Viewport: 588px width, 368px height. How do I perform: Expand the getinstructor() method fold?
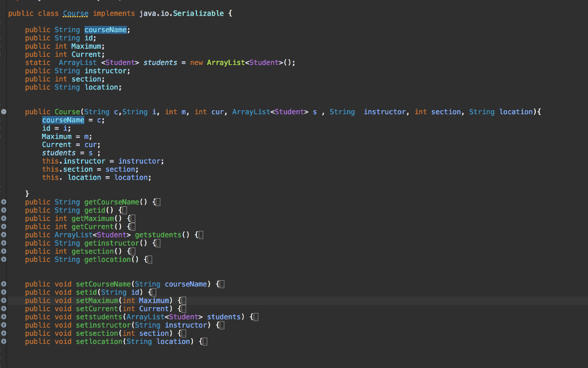tap(3, 243)
